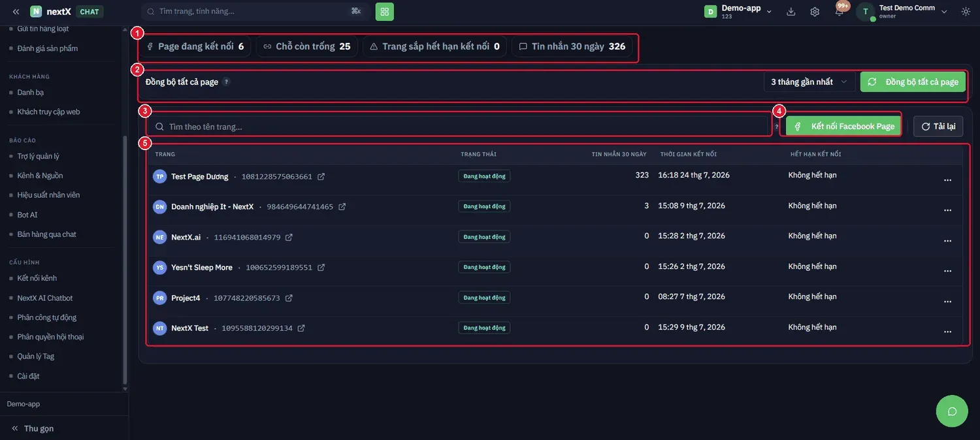Collapse sidebar with double-chevron icon at top
Viewport: 980px width, 440px height.
coord(16,12)
